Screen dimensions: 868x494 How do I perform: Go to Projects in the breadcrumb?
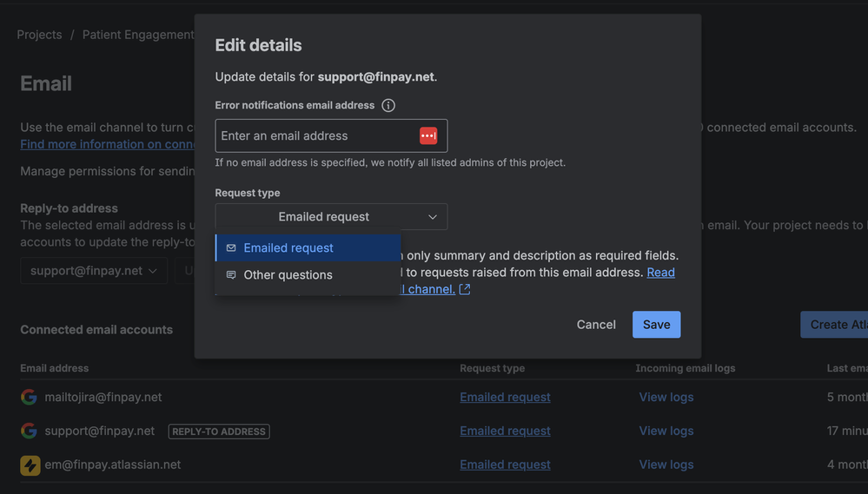click(x=39, y=35)
